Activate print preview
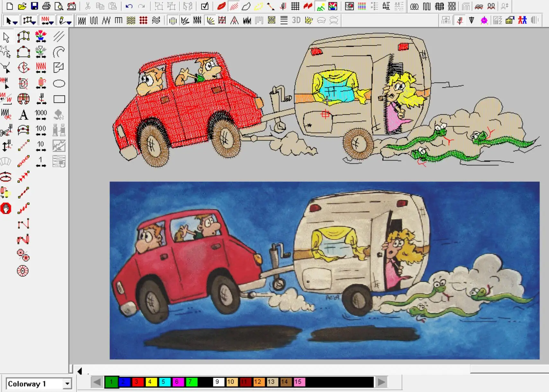 pos(59,5)
